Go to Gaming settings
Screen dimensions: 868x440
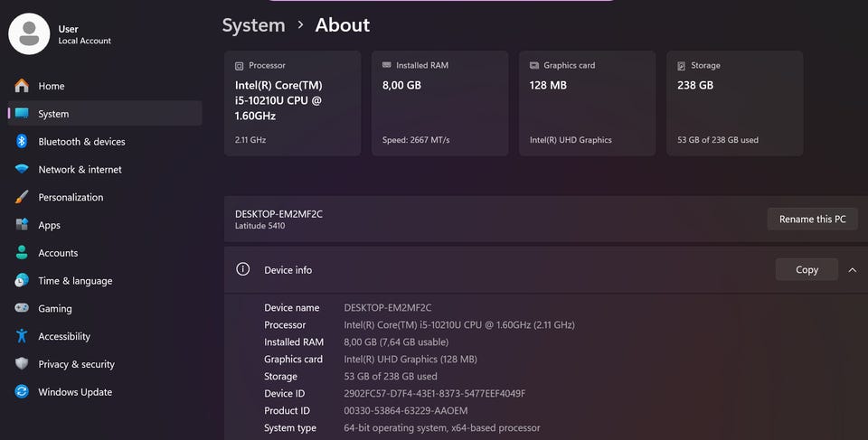pos(105,308)
